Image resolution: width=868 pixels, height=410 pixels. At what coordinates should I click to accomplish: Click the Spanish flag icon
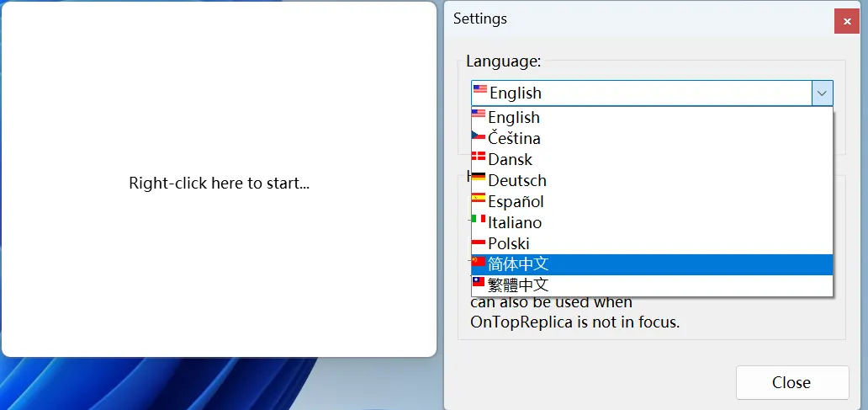coord(479,199)
